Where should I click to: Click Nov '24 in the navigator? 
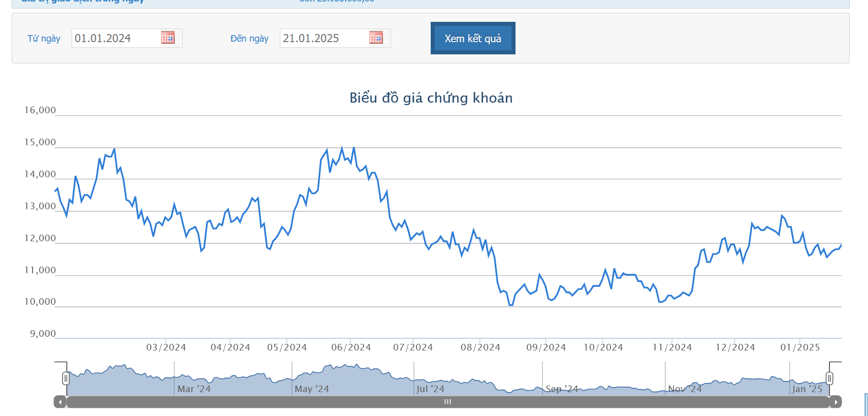coord(685,389)
